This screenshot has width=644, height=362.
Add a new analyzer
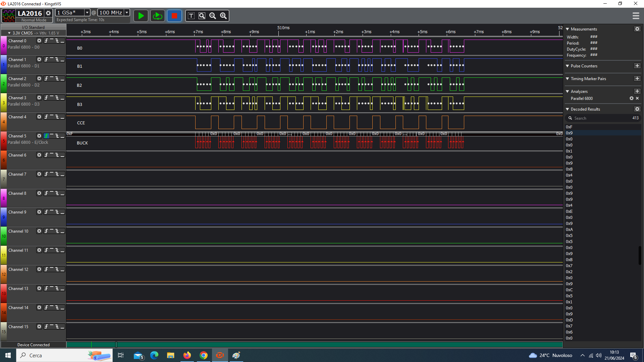(x=637, y=91)
